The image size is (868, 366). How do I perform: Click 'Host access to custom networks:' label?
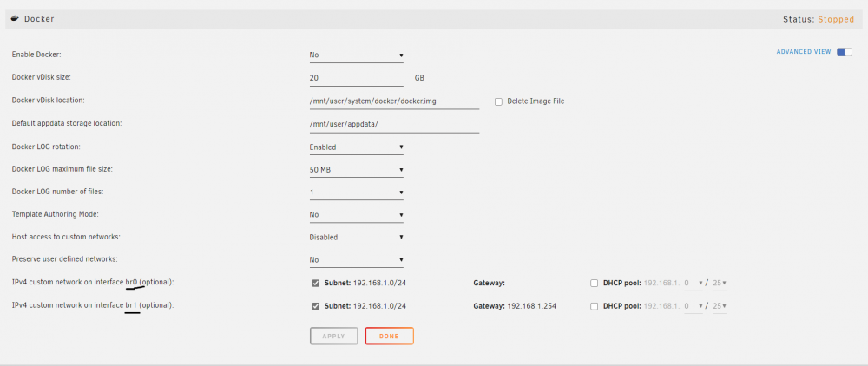point(67,237)
